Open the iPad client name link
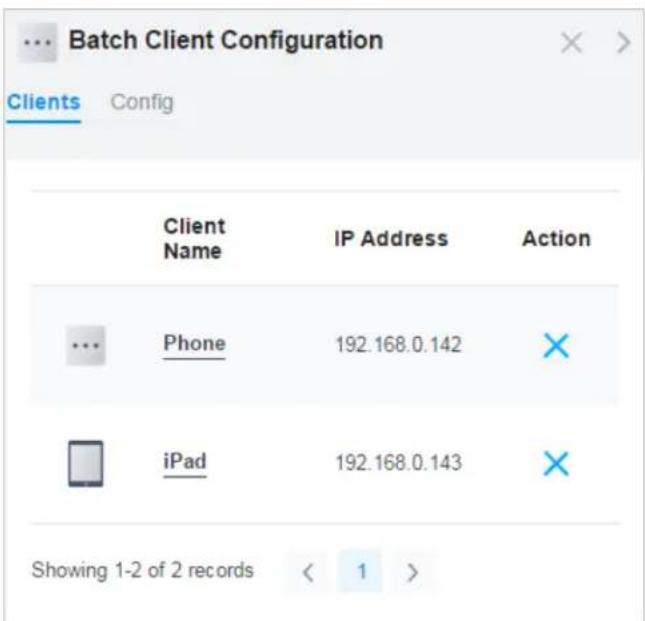Viewport: 645px width, 621px height. (x=185, y=461)
